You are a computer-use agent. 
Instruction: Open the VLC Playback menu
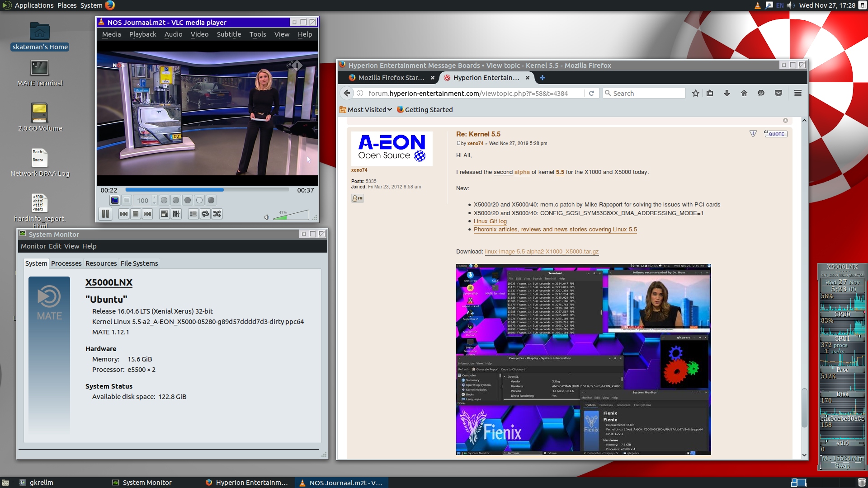click(142, 34)
